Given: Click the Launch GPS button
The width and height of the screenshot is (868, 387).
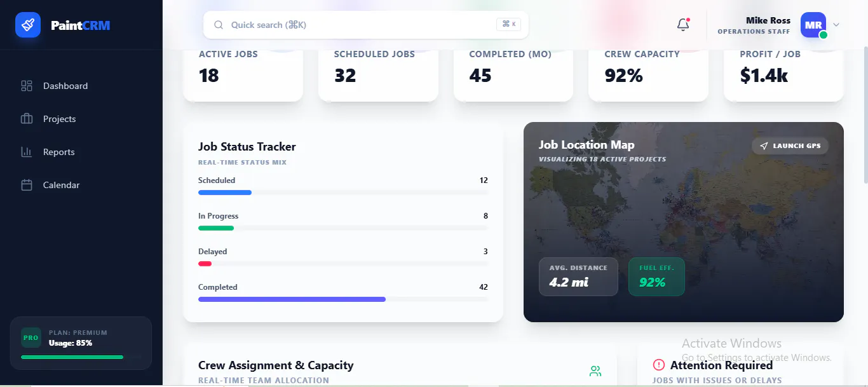Looking at the screenshot, I should (790, 146).
